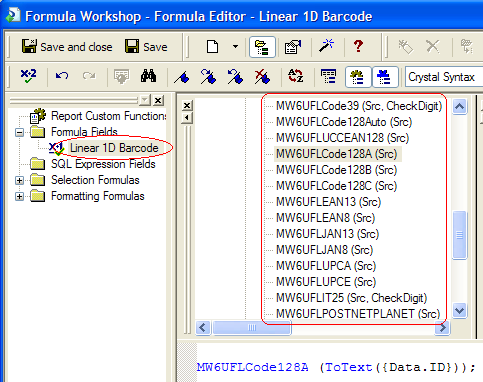Select MW6UFLJAN13 (Src) function
Image resolution: width=483 pixels, height=382 pixels.
327,234
